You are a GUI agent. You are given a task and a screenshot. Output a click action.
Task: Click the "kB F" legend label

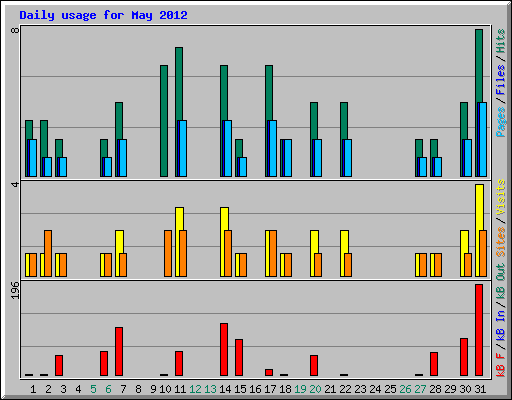501,365
